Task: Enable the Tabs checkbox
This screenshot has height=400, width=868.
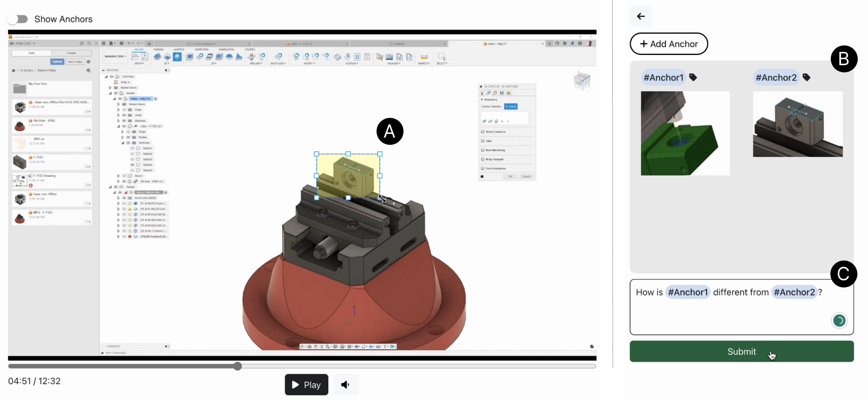Action: point(483,141)
